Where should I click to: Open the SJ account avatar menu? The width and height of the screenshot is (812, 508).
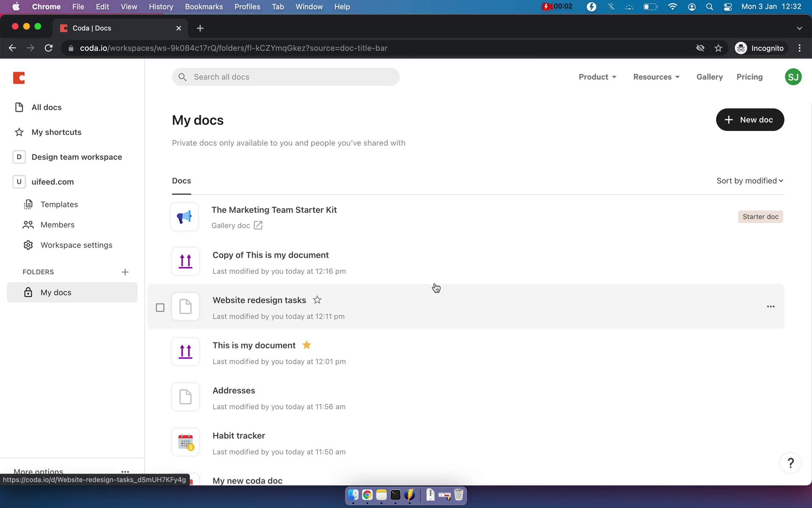tap(793, 77)
